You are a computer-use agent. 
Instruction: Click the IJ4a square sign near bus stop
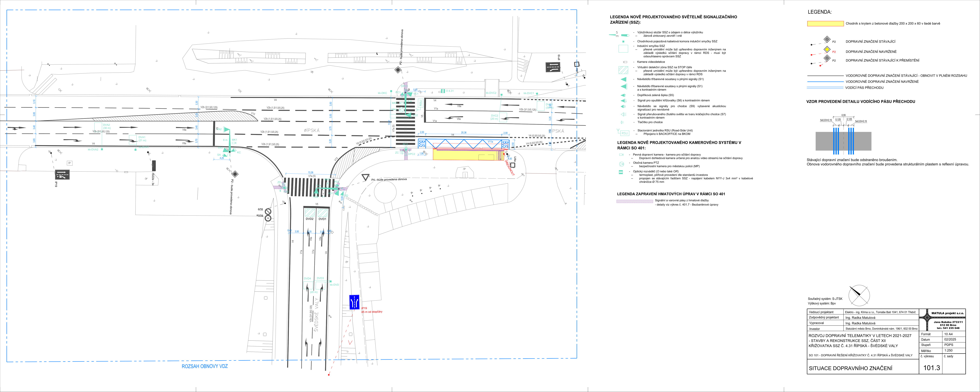click(512, 165)
